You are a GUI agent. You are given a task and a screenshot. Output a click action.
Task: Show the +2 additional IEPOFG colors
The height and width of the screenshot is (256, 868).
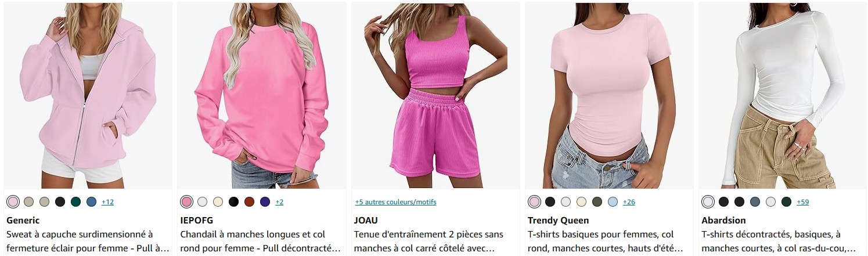279,202
